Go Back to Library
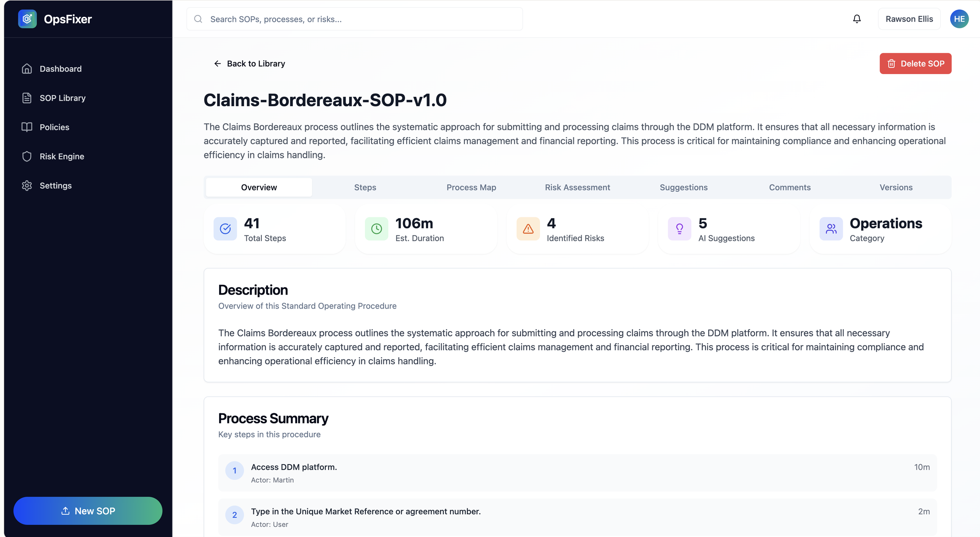 (x=249, y=63)
